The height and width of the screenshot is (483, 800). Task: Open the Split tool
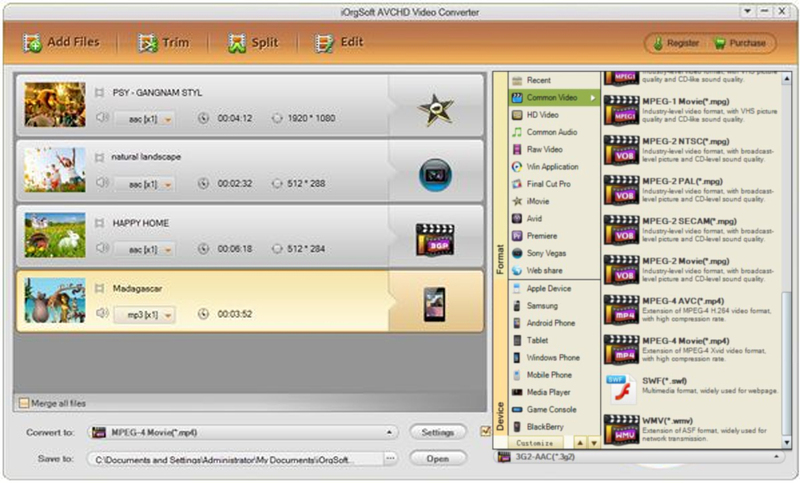(x=253, y=43)
